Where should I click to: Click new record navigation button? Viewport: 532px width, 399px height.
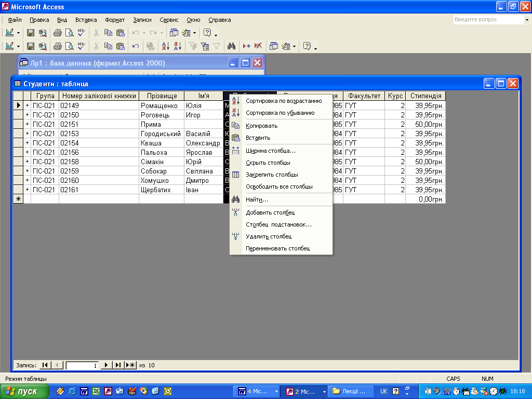(130, 365)
